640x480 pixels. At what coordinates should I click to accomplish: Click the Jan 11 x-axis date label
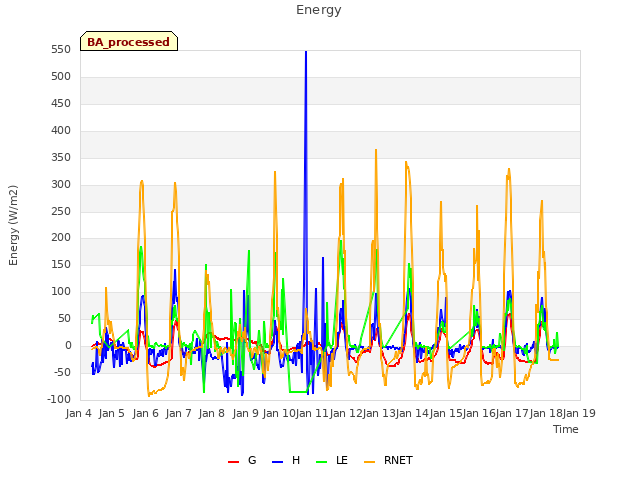(312, 413)
